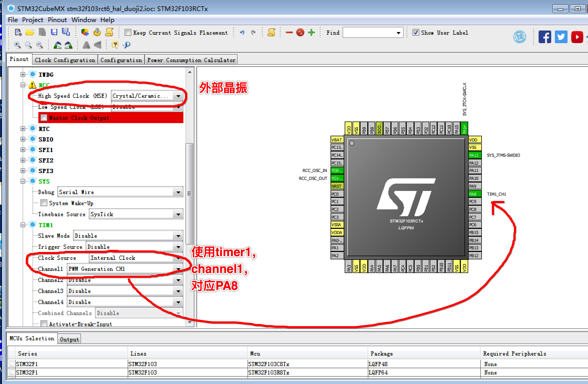
Task: Zoom in on the chip view
Action: click(17, 45)
